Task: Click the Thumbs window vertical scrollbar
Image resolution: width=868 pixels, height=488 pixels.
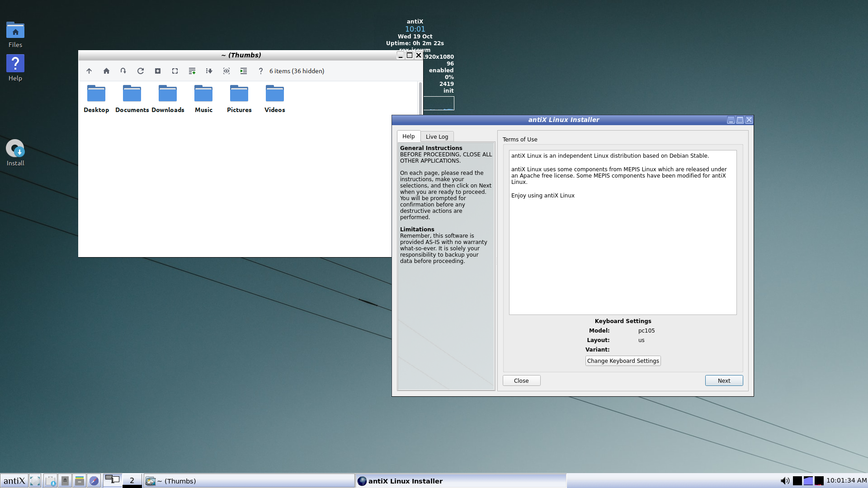Action: point(420,98)
